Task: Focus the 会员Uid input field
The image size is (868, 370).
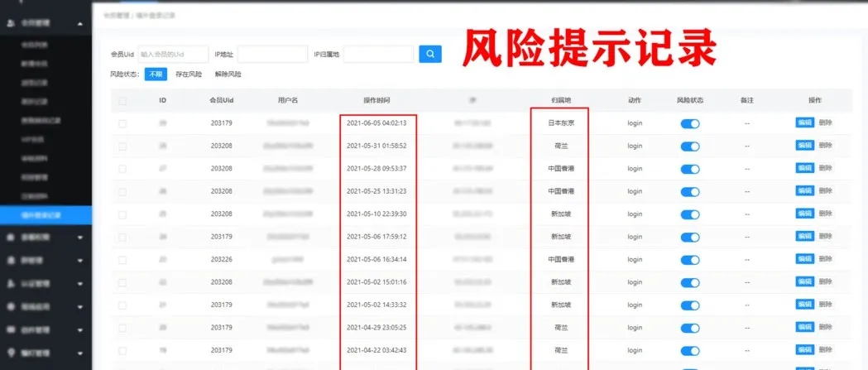Action: (x=173, y=55)
